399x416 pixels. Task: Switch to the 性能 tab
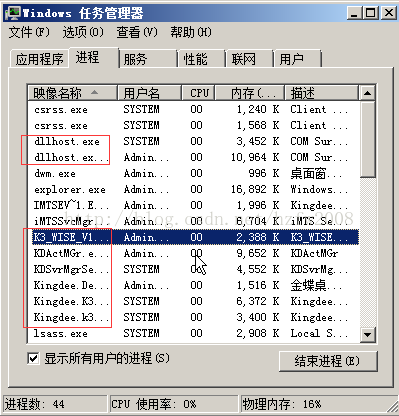(x=202, y=59)
